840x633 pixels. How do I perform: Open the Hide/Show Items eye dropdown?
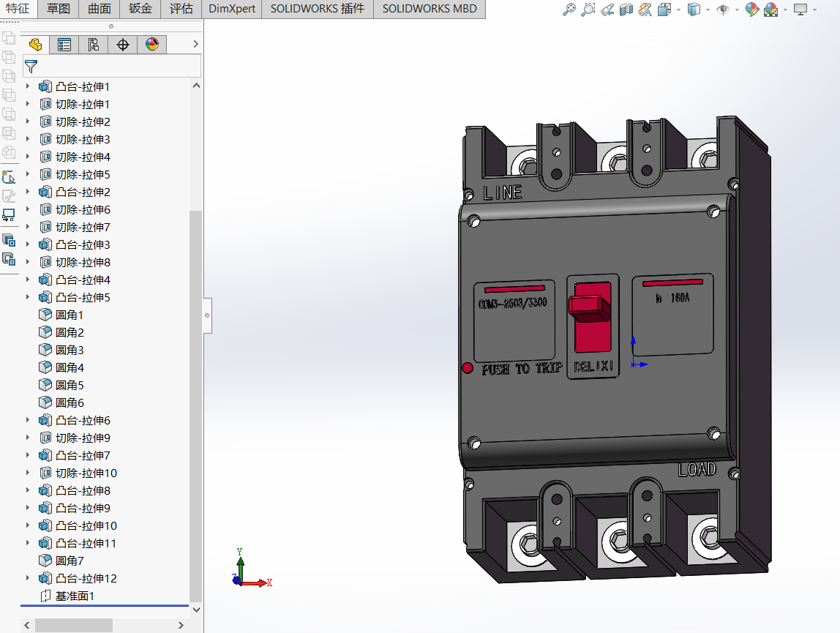pos(726,10)
